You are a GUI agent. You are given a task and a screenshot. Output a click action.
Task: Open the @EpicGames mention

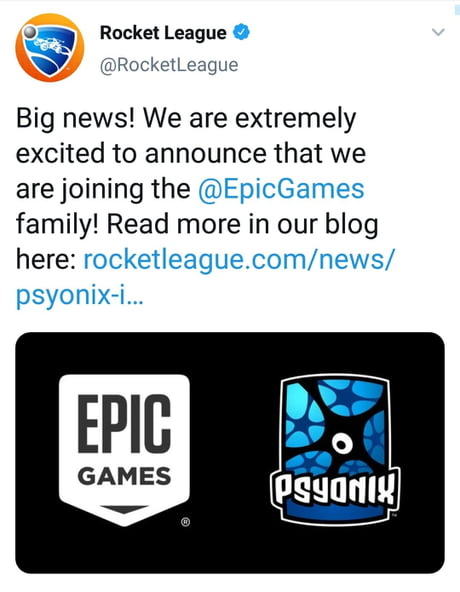[x=281, y=189]
